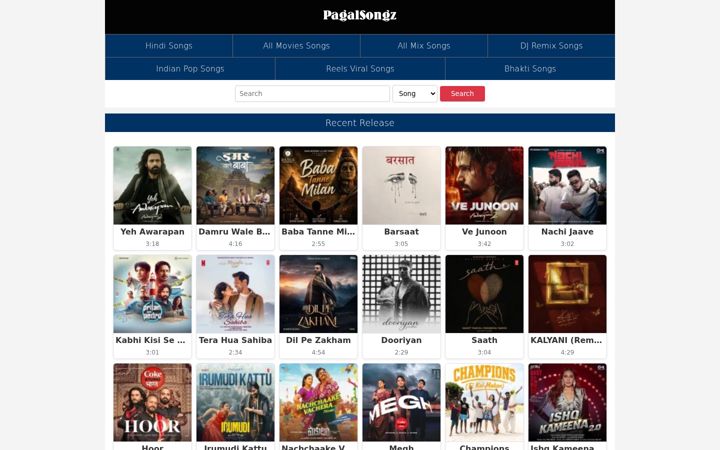The image size is (720, 450).
Task: Click the Dil Pe Zakham song title
Action: point(318,340)
